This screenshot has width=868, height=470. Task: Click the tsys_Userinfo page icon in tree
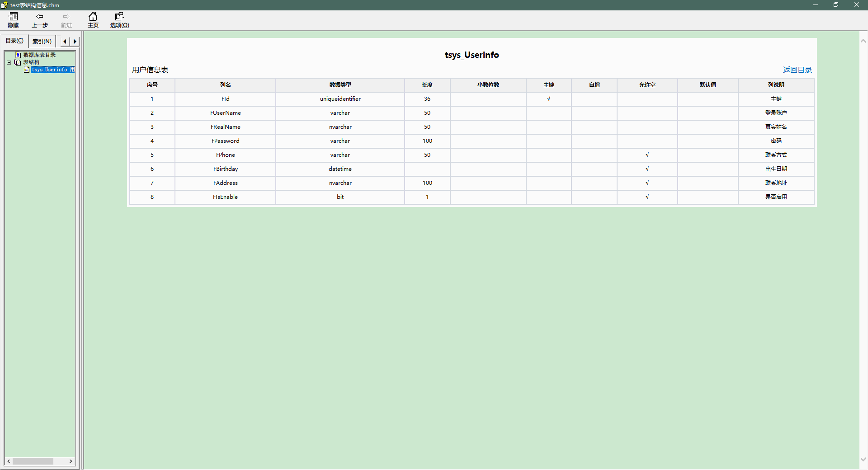pyautogui.click(x=27, y=70)
